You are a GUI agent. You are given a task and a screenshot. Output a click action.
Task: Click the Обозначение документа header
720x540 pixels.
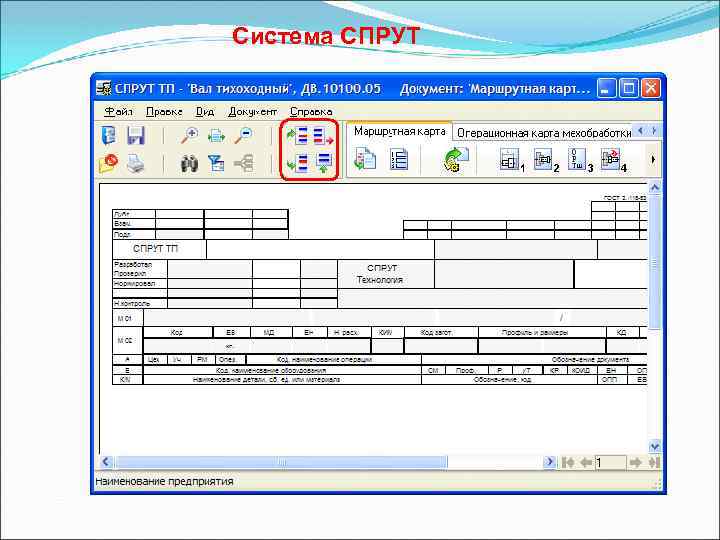click(x=590, y=360)
